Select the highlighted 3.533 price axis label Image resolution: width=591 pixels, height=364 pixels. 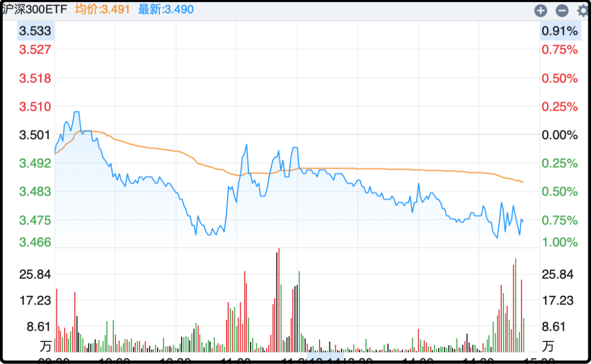click(x=35, y=31)
